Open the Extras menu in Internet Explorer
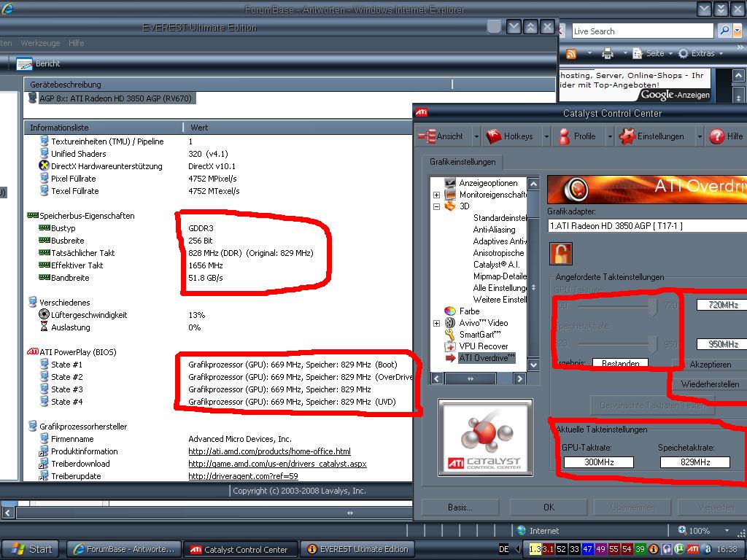 701,53
